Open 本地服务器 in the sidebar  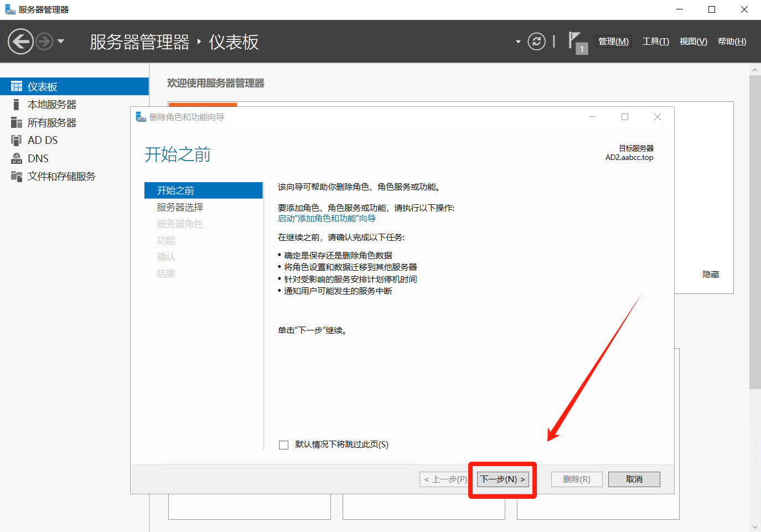52,105
